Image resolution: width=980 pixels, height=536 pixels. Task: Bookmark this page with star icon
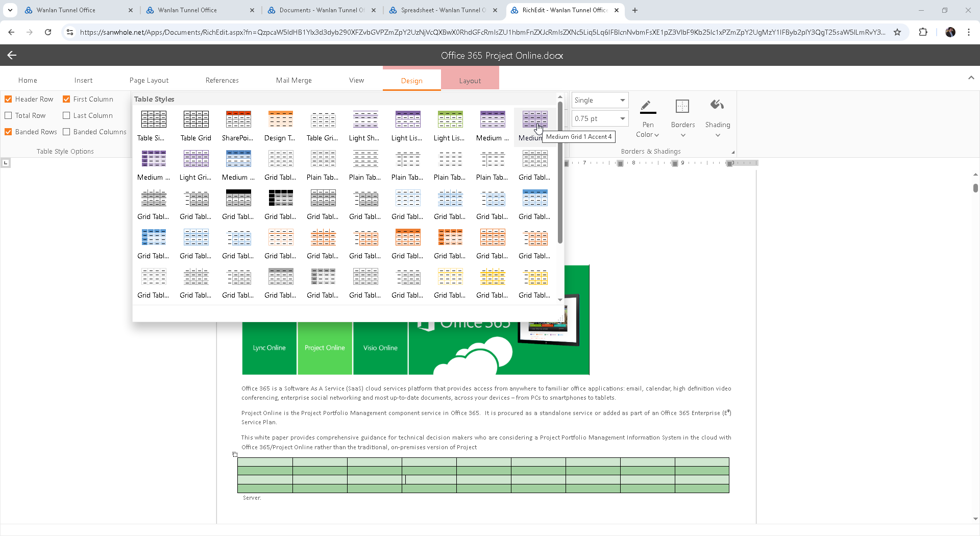point(897,32)
